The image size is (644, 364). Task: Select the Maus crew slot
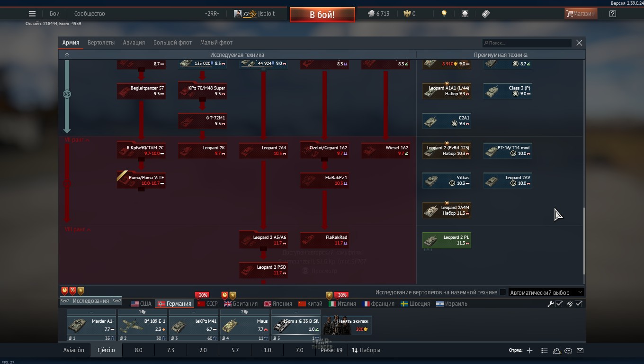[245, 325]
